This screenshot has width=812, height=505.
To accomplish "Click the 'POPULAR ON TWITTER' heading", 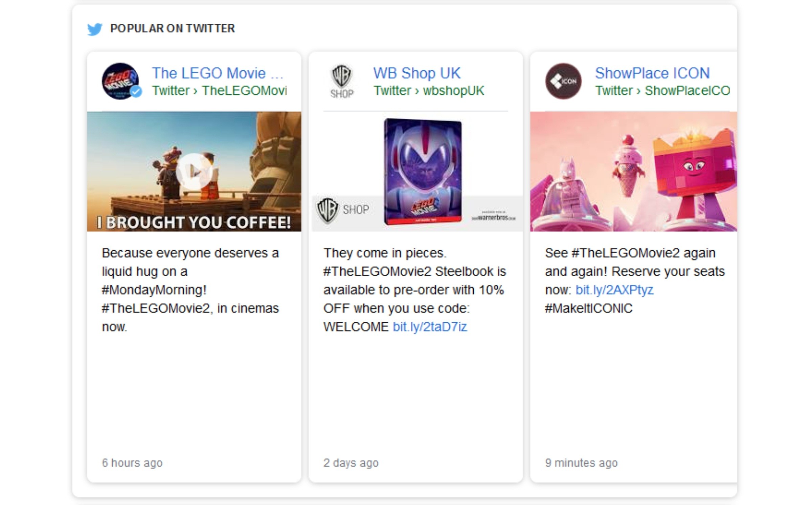I will pos(173,28).
